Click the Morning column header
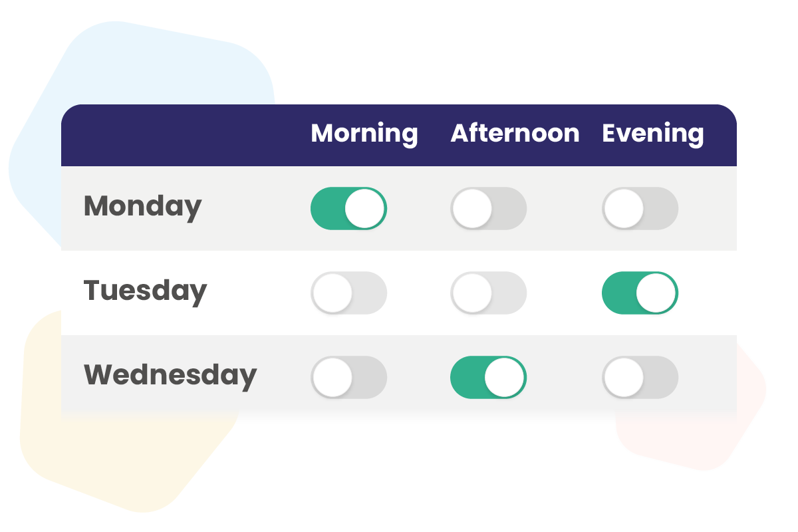 tap(364, 134)
